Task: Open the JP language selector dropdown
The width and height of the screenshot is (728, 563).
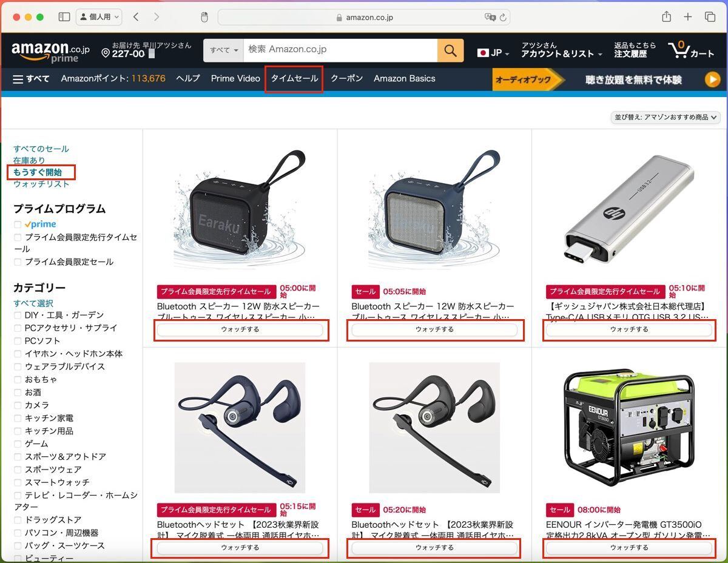Action: point(493,53)
